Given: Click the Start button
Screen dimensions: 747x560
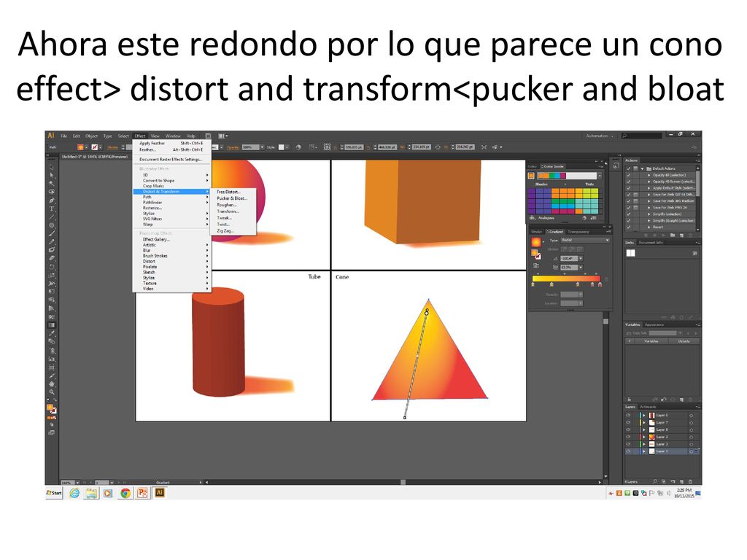Looking at the screenshot, I should [x=54, y=493].
